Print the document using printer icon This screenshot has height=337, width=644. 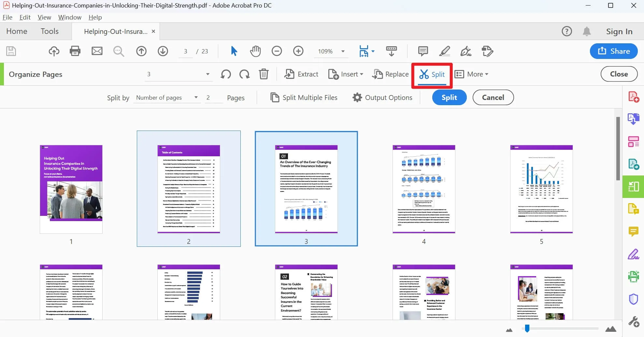coord(75,51)
